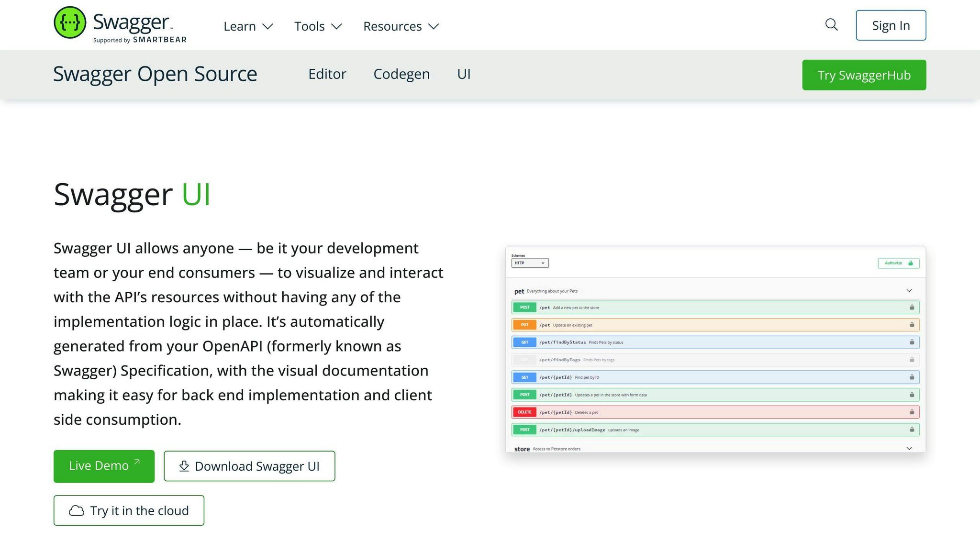Switch to the Editor tab
Image resolution: width=980 pixels, height=551 pixels.
[327, 74]
